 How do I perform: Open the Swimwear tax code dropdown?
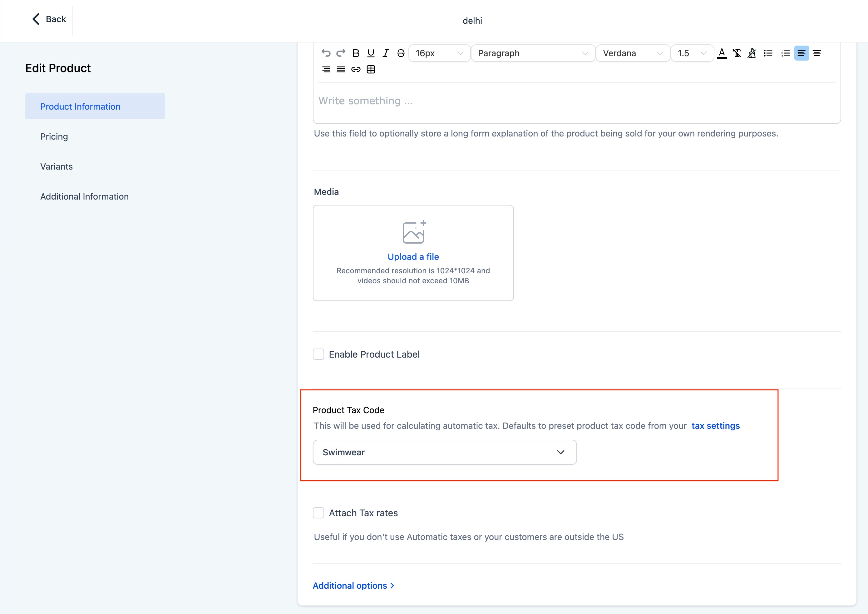click(x=445, y=452)
